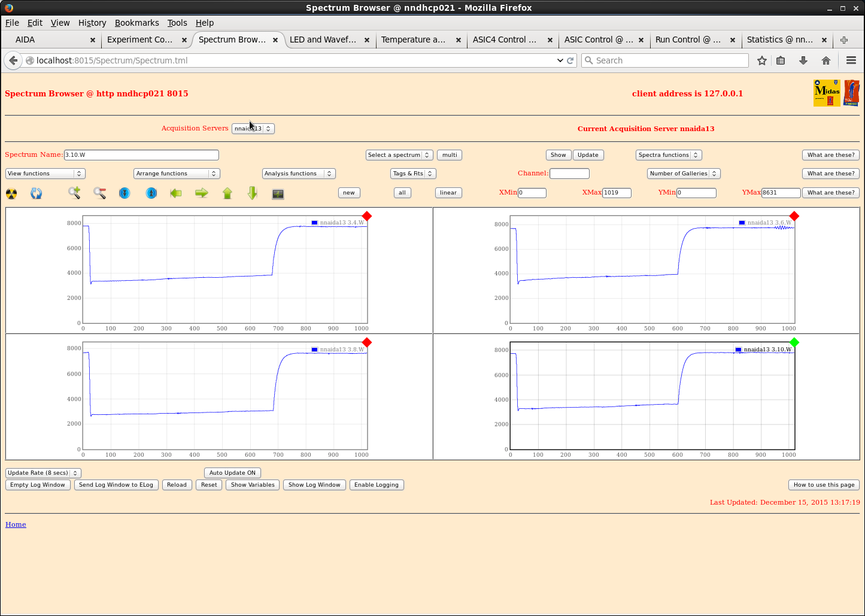Toggle the Auto Update ON button
Image resolution: width=865 pixels, height=616 pixels.
232,473
